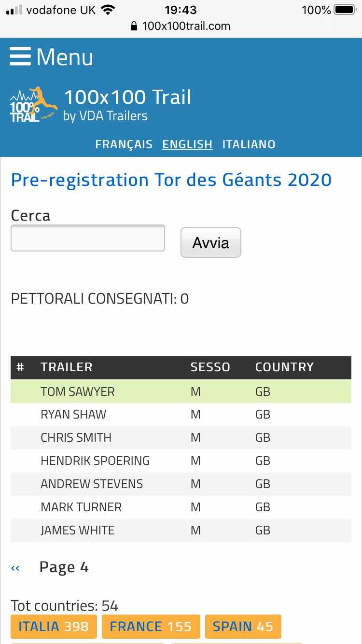Tap the padlock icon beside the URL
The image size is (362, 644).
[x=134, y=26]
